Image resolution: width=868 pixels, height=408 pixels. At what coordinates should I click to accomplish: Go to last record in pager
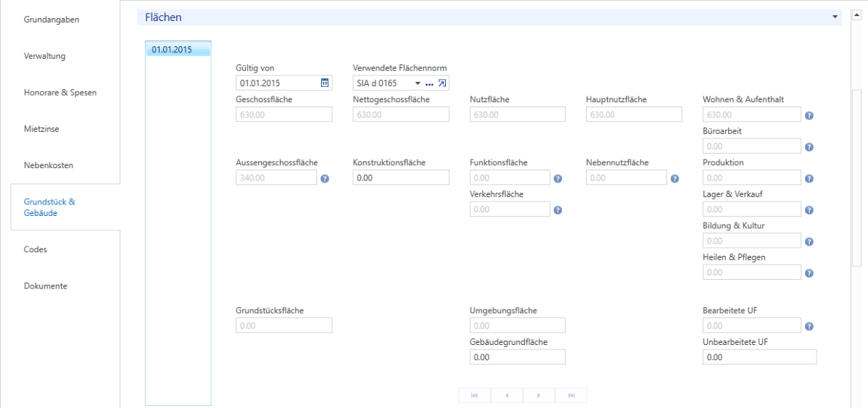coord(571,395)
